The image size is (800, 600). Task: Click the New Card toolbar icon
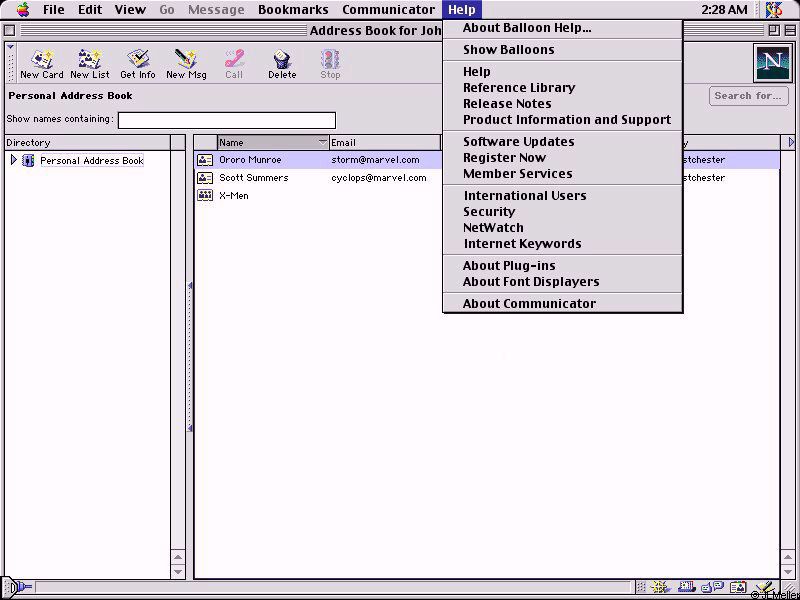(42, 64)
